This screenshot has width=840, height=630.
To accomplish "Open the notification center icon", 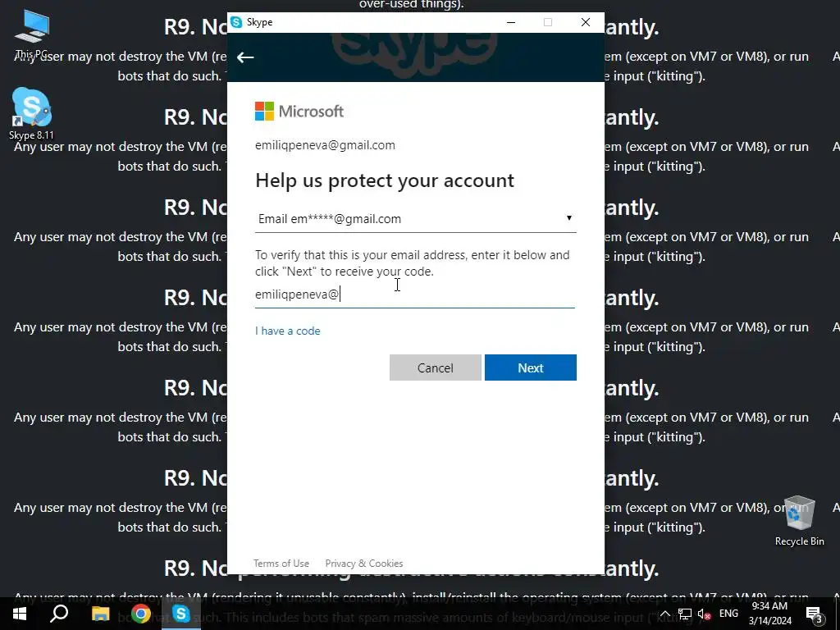I will coord(815,614).
